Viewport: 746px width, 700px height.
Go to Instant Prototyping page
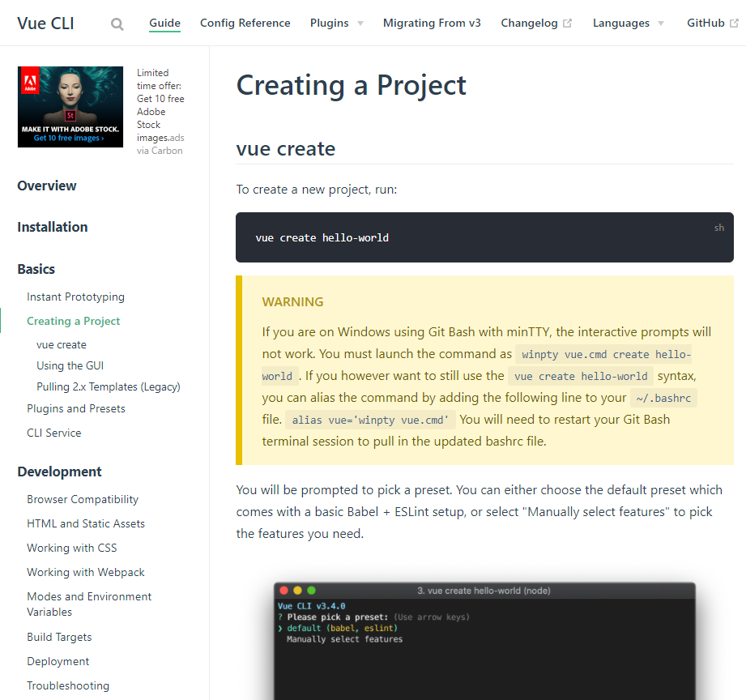tap(75, 297)
